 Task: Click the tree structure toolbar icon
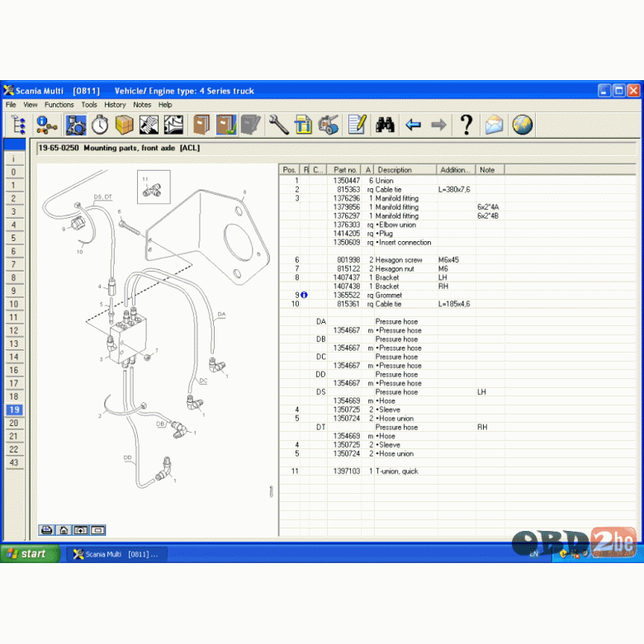[18, 125]
